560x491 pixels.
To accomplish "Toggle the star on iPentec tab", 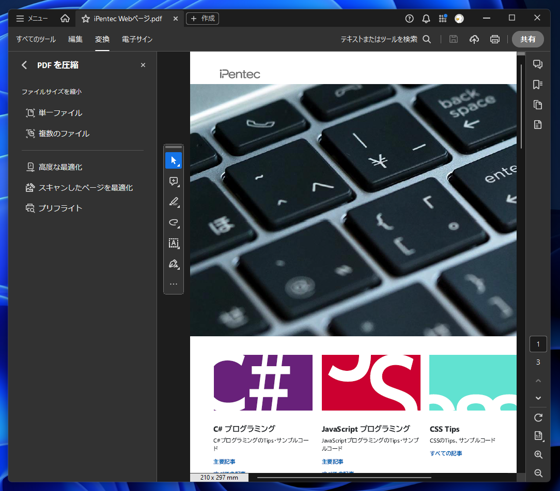I will point(85,19).
